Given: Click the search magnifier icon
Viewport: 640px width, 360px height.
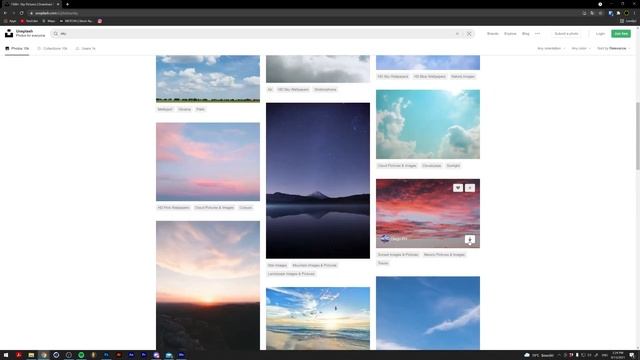Looking at the screenshot, I should pyautogui.click(x=56, y=34).
